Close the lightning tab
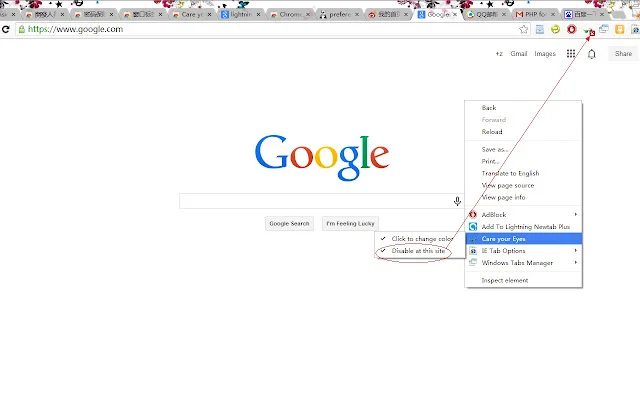Viewport: 640px width, 400px height. [258, 14]
